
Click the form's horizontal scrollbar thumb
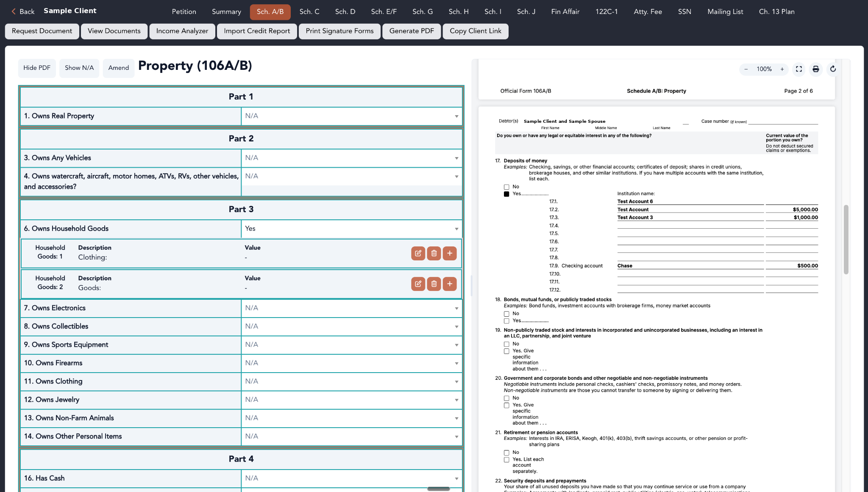click(439, 489)
